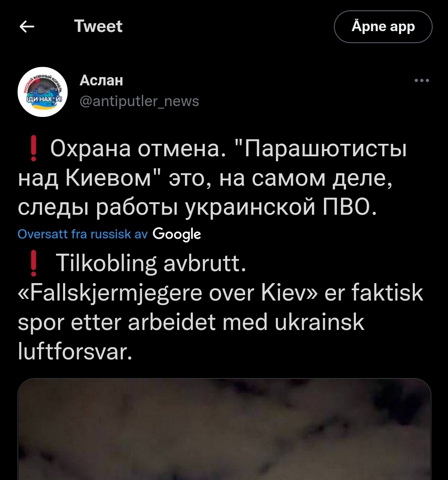Open the attached media thumbnail

click(x=224, y=429)
